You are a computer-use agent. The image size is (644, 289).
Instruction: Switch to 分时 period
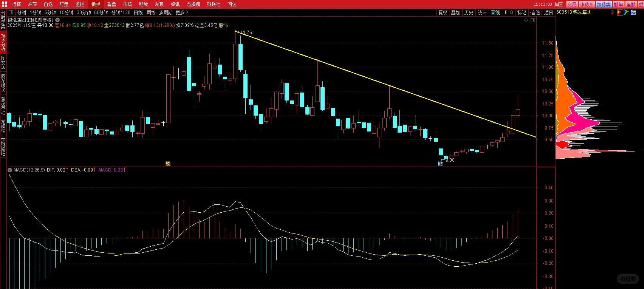pos(22,12)
